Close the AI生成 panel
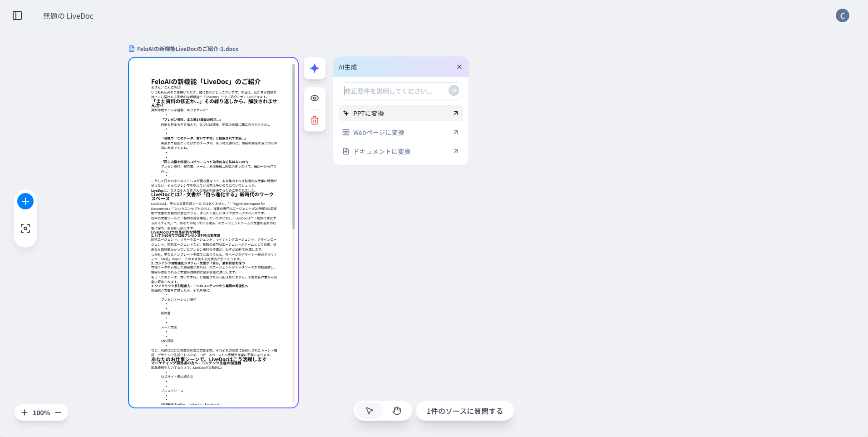 tap(459, 67)
